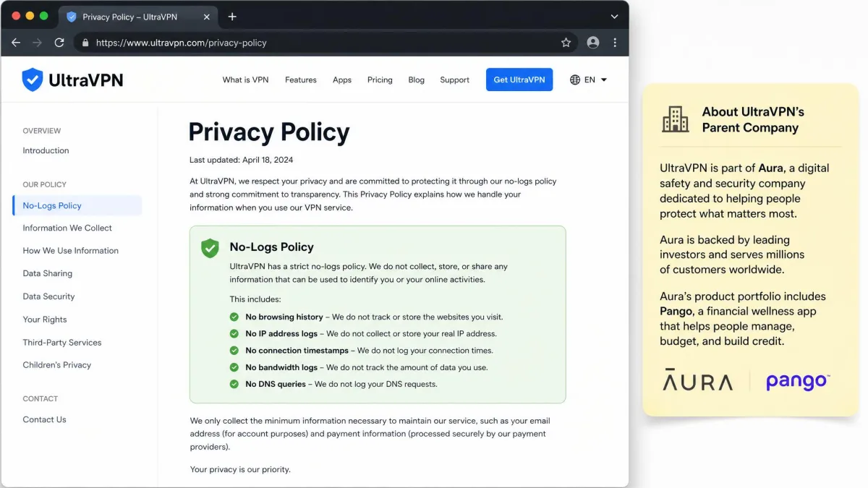This screenshot has width=868, height=488.
Task: Open the Apps nav item
Action: click(342, 80)
